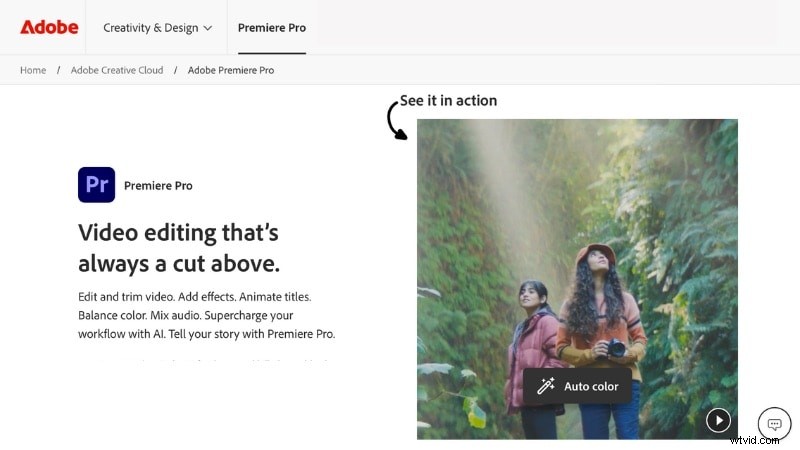Open the chat support bubble
The image size is (800, 450).
point(774,423)
